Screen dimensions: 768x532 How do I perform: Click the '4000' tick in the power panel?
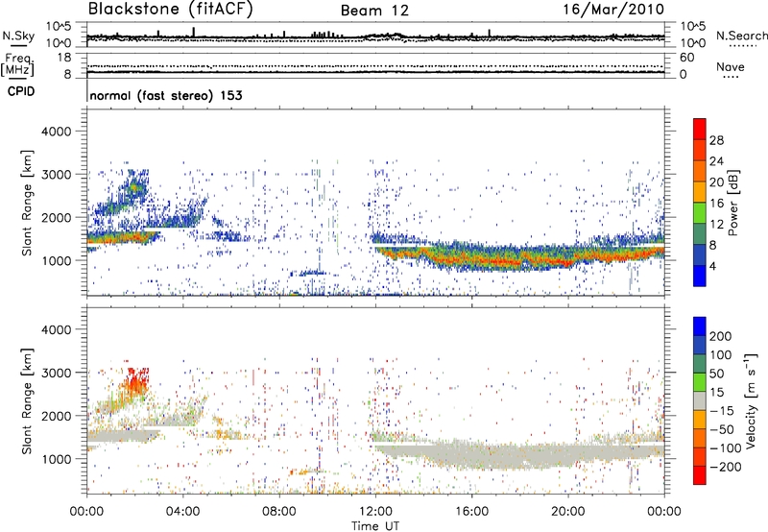tap(56, 132)
